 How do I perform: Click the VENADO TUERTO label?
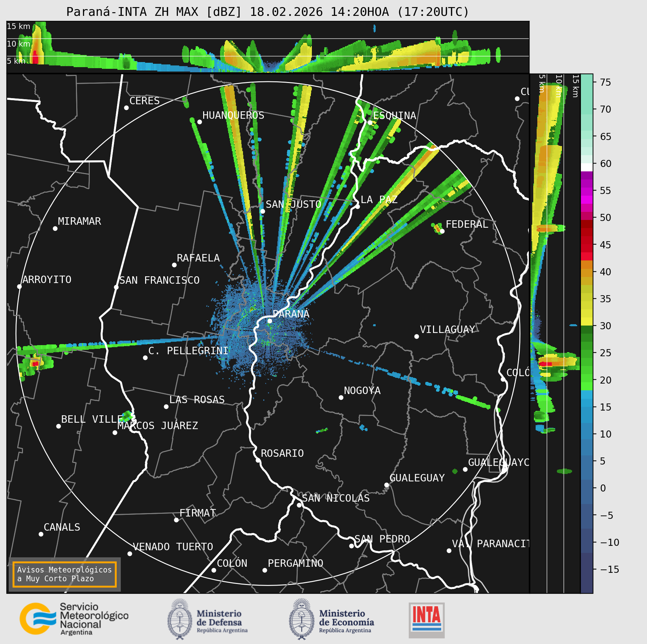173,547
